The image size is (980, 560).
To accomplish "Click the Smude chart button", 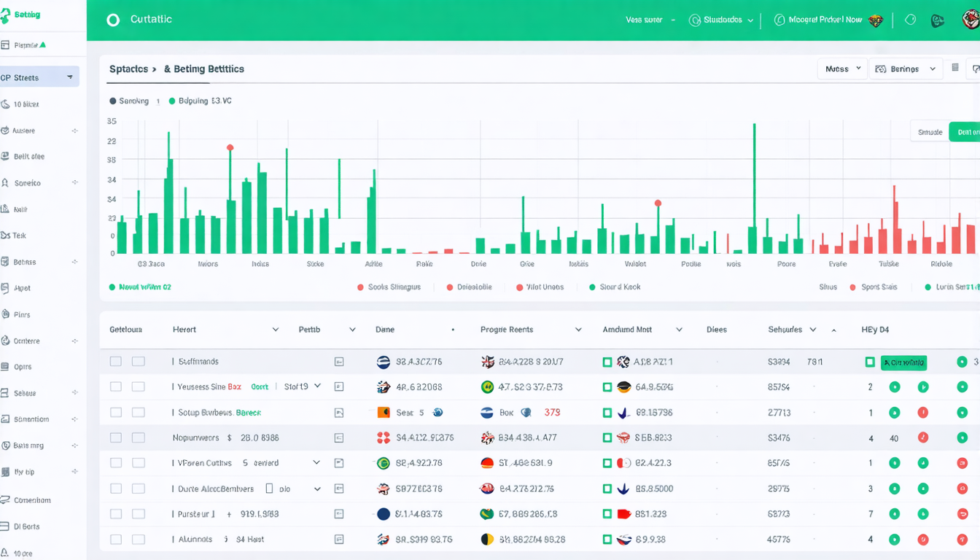I will click(930, 132).
